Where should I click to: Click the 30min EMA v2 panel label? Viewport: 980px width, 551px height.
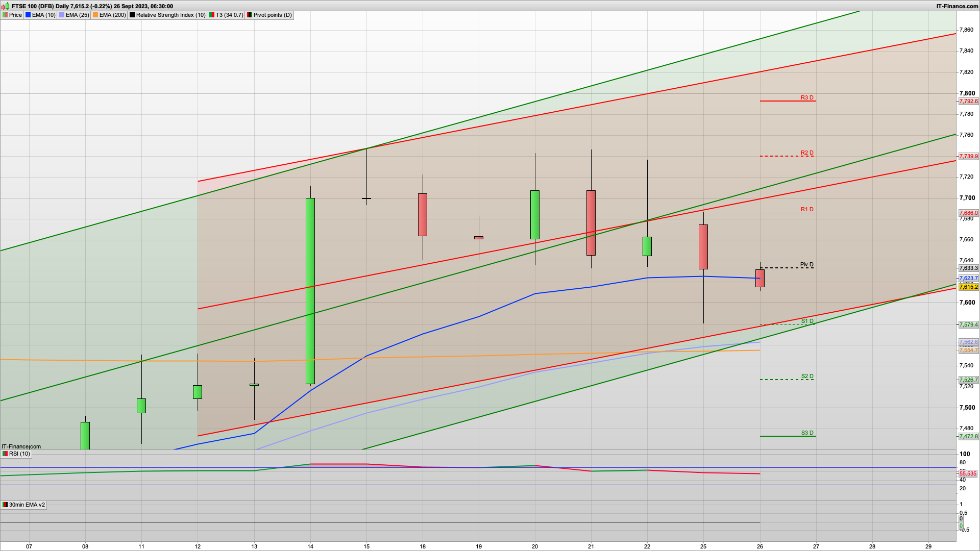coord(24,505)
